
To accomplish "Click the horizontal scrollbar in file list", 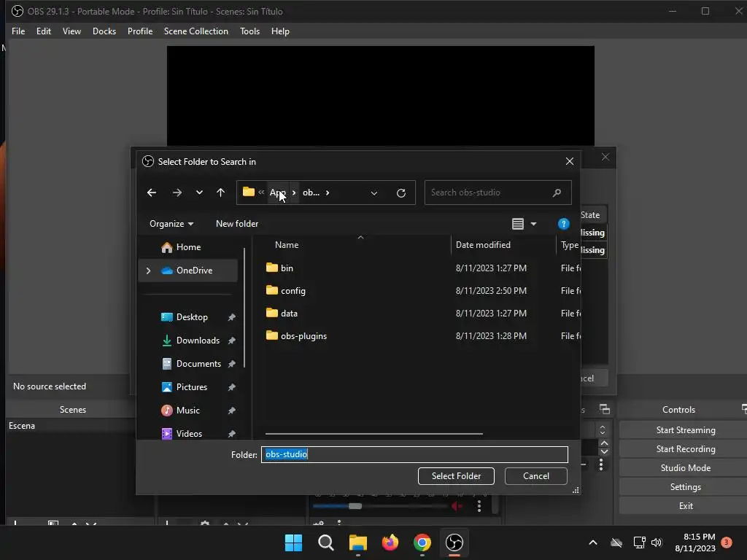I will [x=374, y=434].
